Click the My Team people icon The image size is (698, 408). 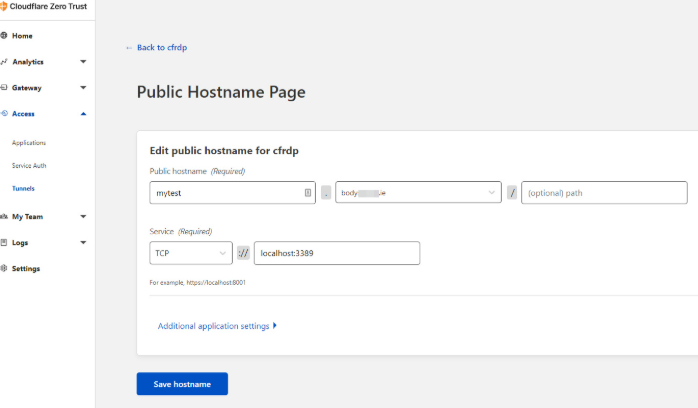4,216
